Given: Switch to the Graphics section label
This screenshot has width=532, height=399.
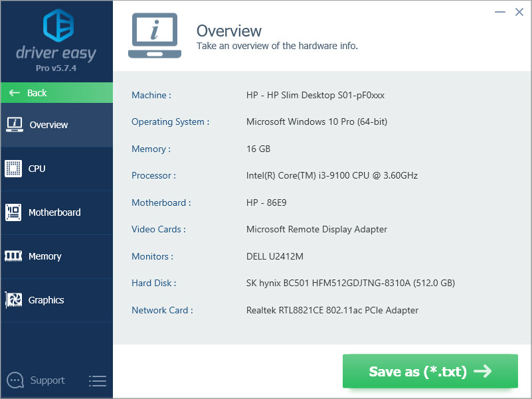Looking at the screenshot, I should tap(46, 300).
